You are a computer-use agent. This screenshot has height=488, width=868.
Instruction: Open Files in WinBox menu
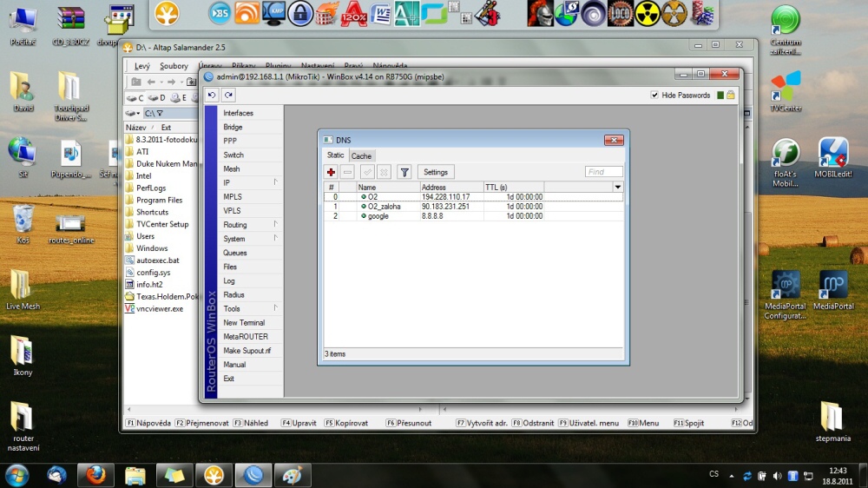[x=230, y=267]
